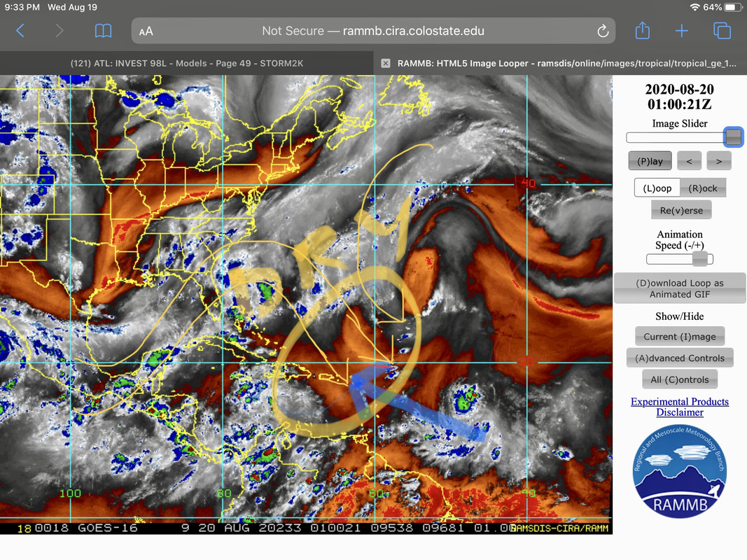This screenshot has width=747, height=560.
Task: Reload the page with refresh icon
Action: click(603, 31)
